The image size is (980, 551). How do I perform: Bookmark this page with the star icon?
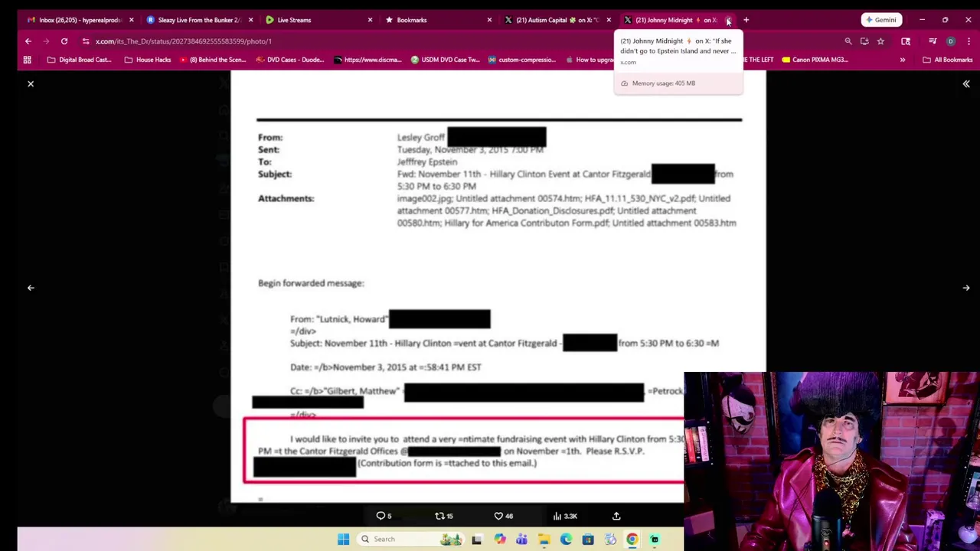[x=880, y=41]
